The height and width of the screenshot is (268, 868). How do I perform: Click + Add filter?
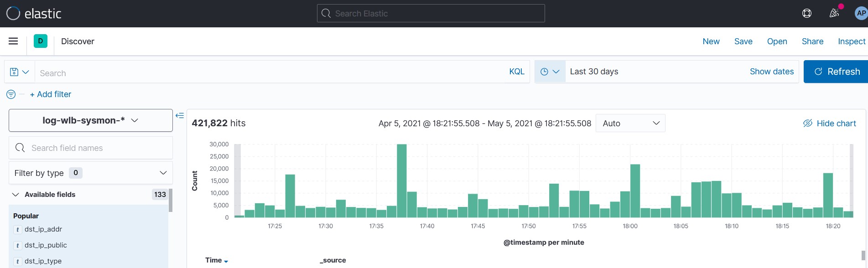[51, 94]
